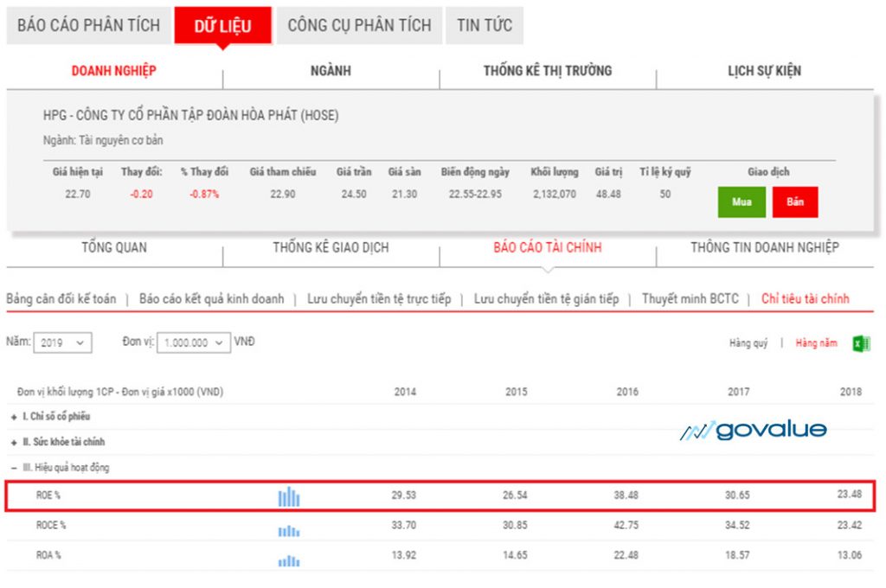Open Báo cáo kết quả kinh doanh link
The height and width of the screenshot is (588, 886).
[212, 299]
